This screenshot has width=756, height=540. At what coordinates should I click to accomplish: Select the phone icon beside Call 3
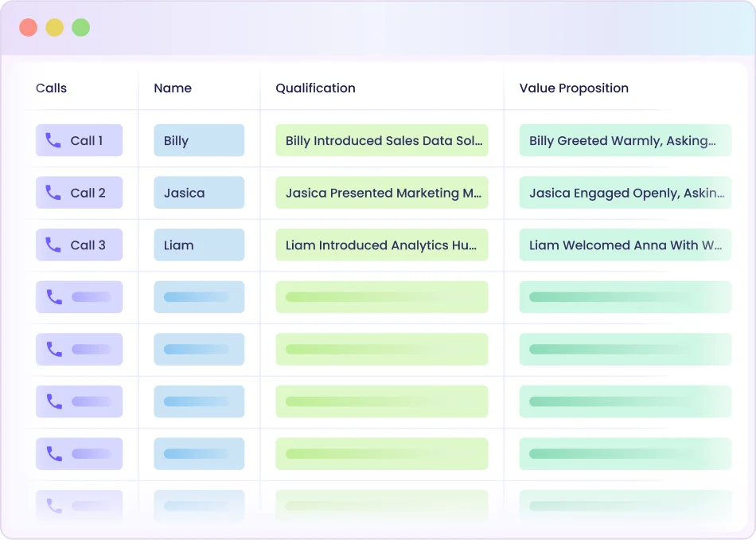point(54,245)
